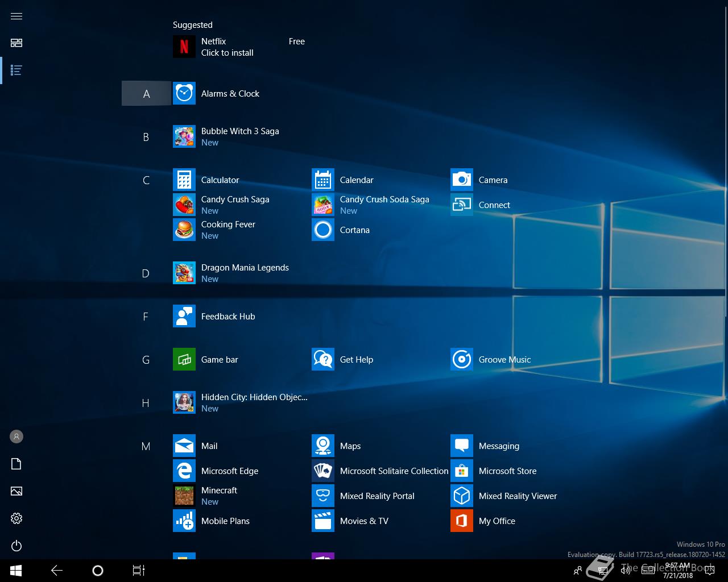The width and height of the screenshot is (728, 582).
Task: Open user account menu
Action: click(16, 436)
